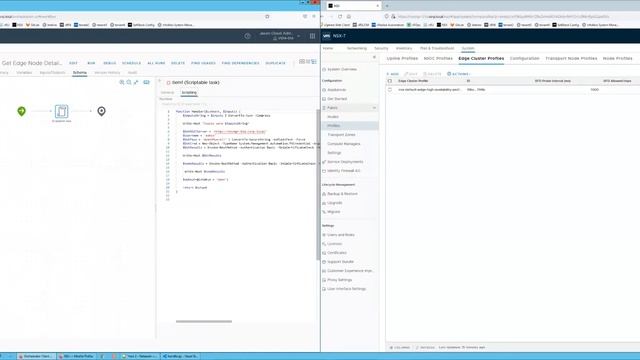Click the REFRESH button in table footer

point(425,347)
